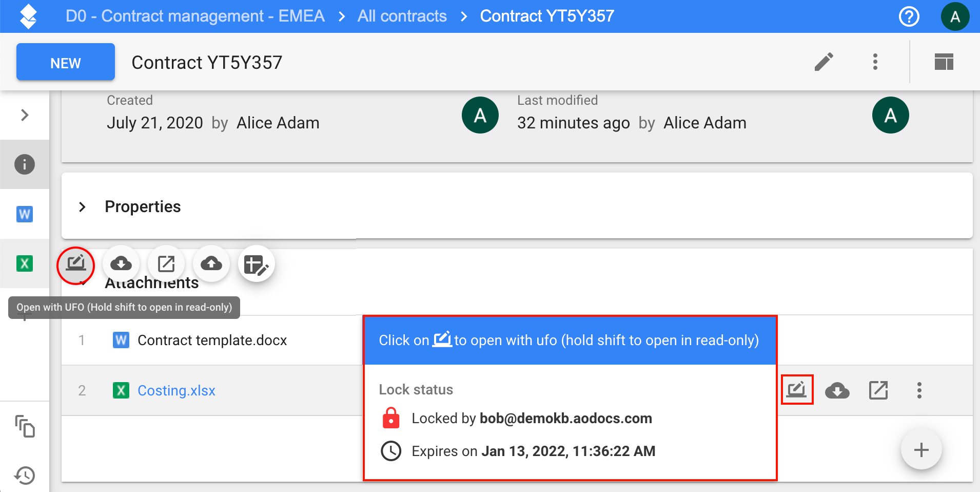Open Costing.xlsx in new tab icon
Viewport: 980px width, 492px height.
[878, 390]
